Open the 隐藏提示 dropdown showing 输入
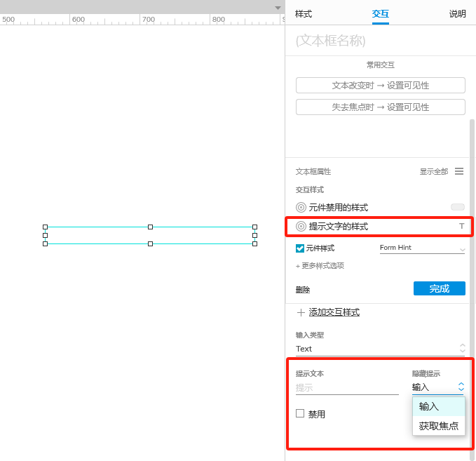Screen dimensions: 476x461 coord(438,387)
